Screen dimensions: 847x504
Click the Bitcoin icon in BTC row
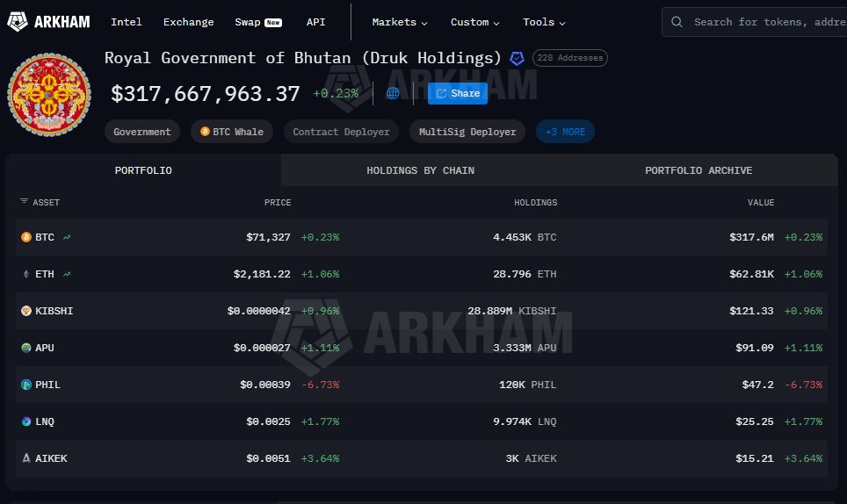click(x=25, y=237)
